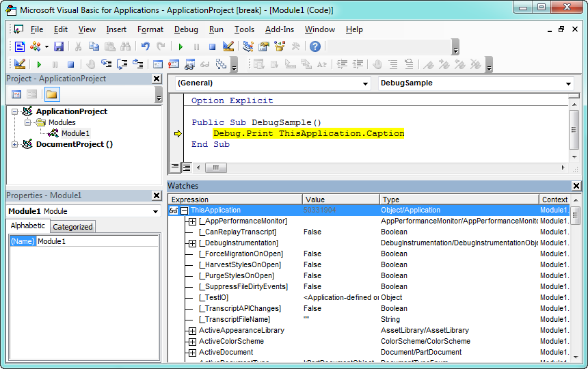
Task: Click the (Name) property value field Module1
Action: click(x=97, y=241)
